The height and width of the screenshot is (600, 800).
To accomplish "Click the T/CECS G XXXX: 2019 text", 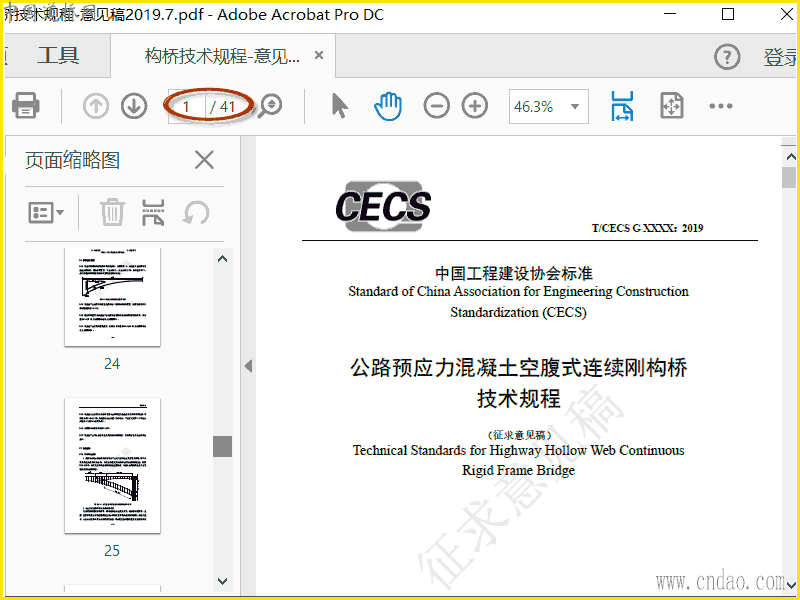I will pyautogui.click(x=647, y=228).
